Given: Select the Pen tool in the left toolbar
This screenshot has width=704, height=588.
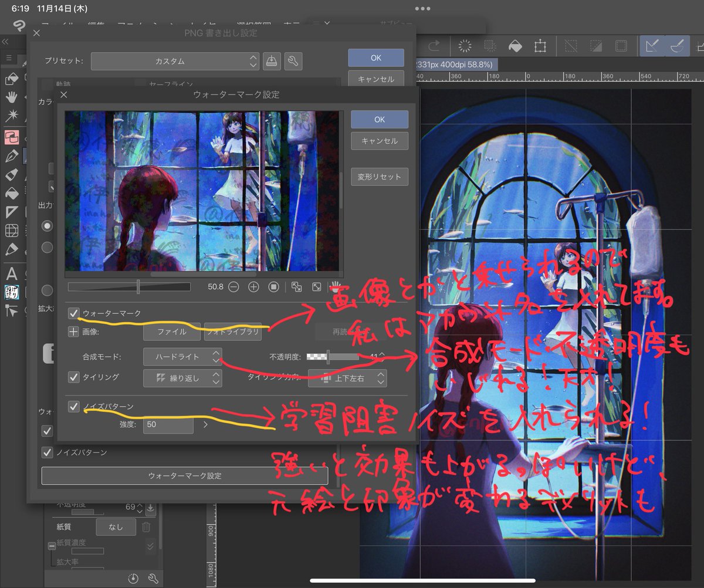Looking at the screenshot, I should [x=13, y=155].
